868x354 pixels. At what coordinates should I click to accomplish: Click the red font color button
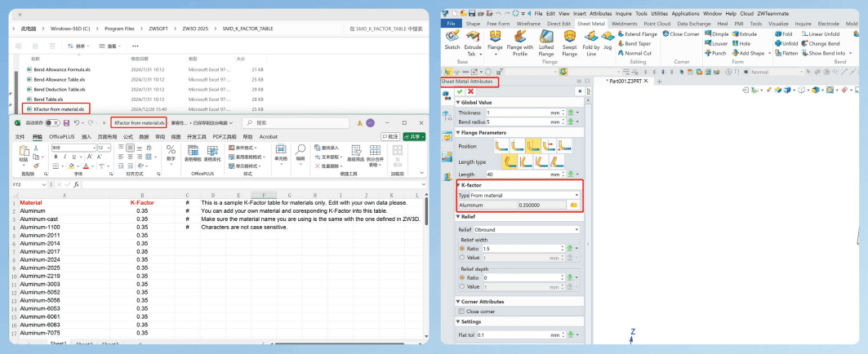coord(85,166)
